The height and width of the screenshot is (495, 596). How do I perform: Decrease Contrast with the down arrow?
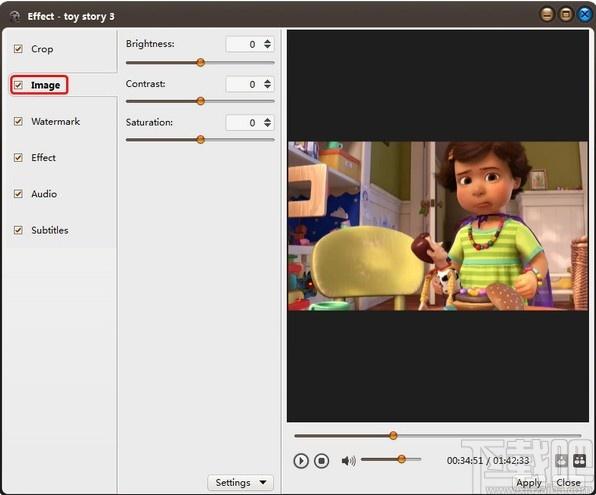[x=268, y=86]
